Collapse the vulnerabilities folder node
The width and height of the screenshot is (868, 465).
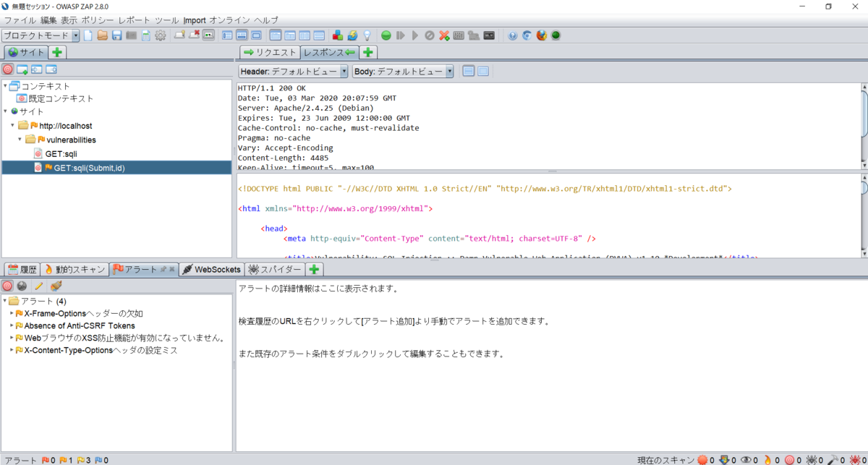pos(21,139)
